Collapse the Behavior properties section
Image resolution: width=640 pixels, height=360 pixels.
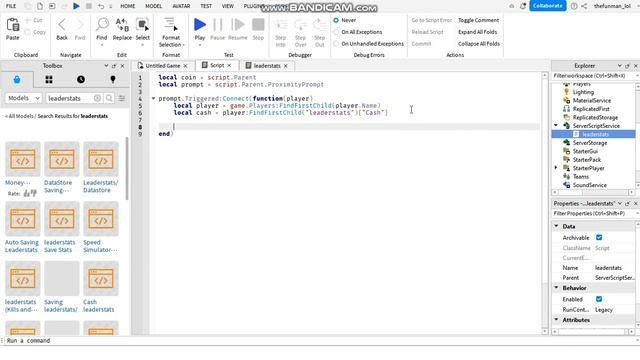click(556, 288)
